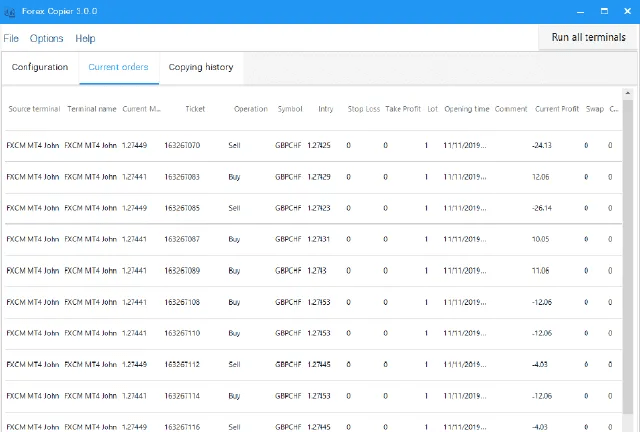Image resolution: width=640 pixels, height=432 pixels.
Task: Click the Current M... column header
Action: [x=142, y=109]
